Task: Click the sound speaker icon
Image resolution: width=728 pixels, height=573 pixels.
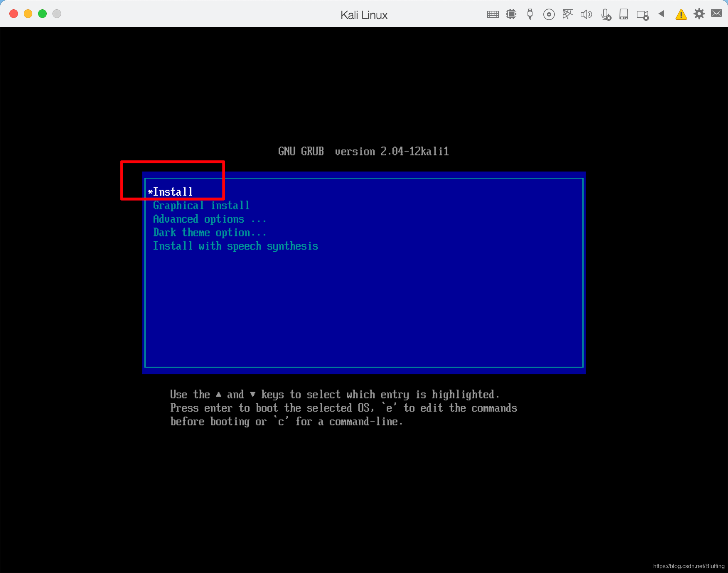Action: (x=586, y=14)
